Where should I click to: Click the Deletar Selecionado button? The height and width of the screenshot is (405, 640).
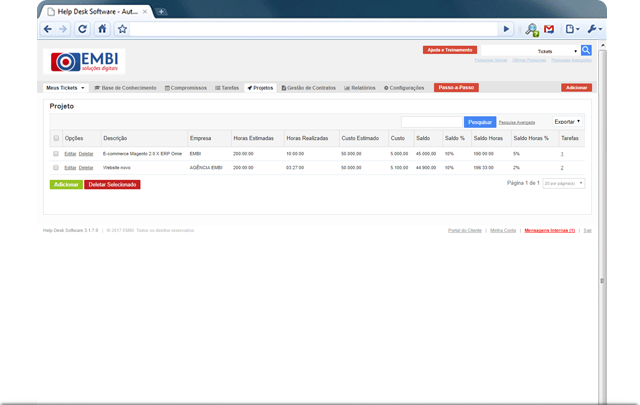click(x=112, y=185)
